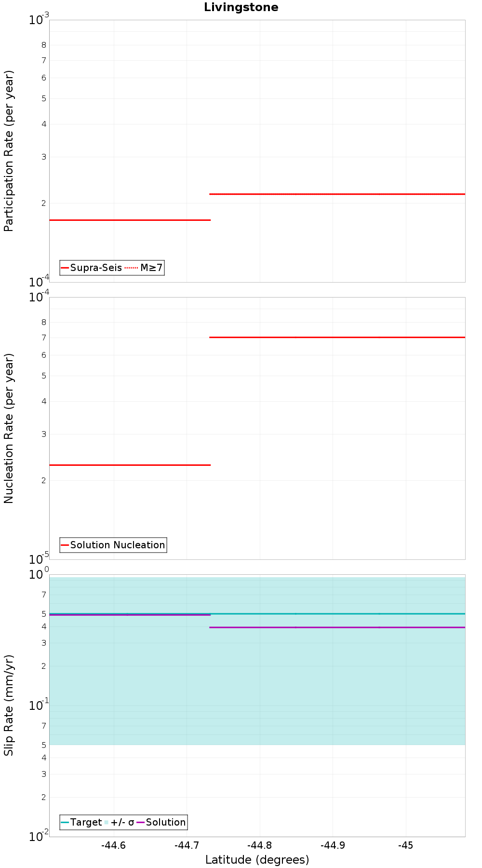The width and height of the screenshot is (482, 868).
Task: Click the teal sigma shaded band
Action: click(257, 685)
